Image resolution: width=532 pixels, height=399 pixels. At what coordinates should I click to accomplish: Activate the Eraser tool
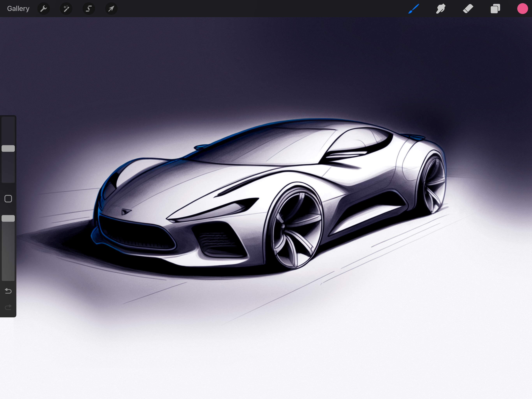pos(468,8)
